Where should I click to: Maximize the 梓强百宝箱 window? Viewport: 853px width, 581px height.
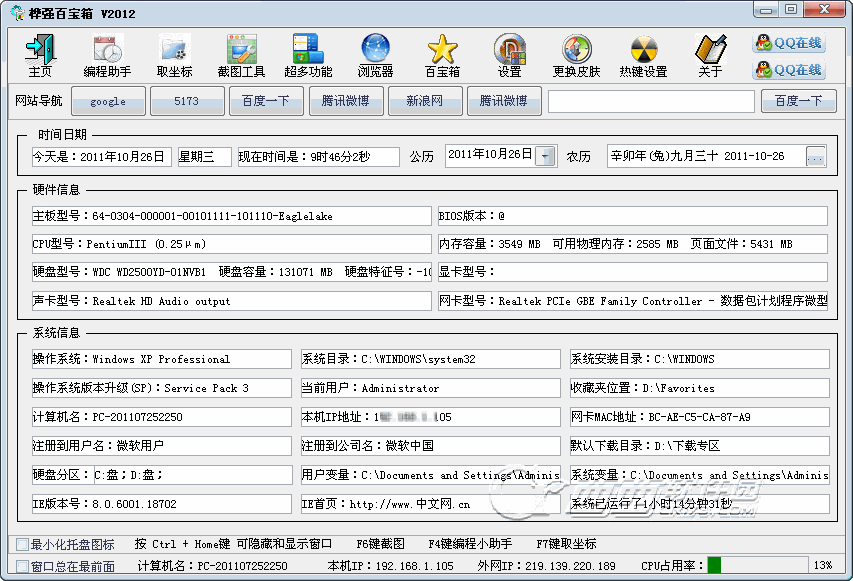[x=790, y=9]
